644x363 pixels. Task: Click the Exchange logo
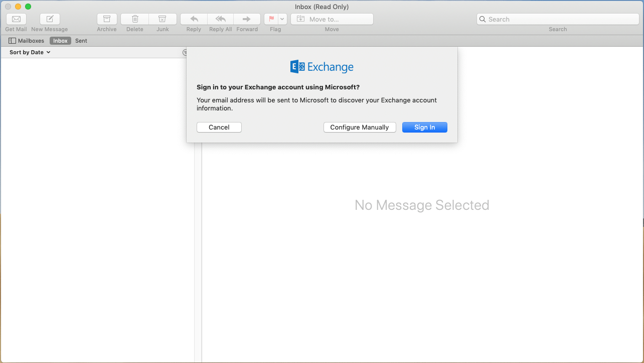pyautogui.click(x=322, y=67)
